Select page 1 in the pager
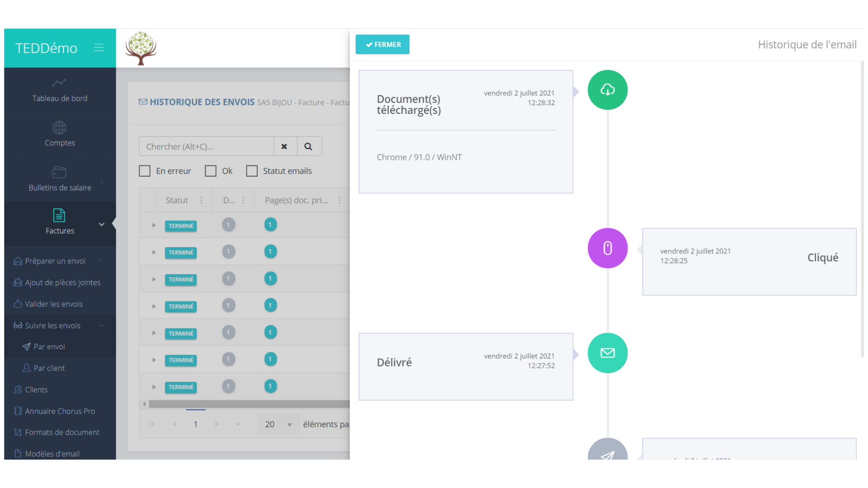 point(195,424)
